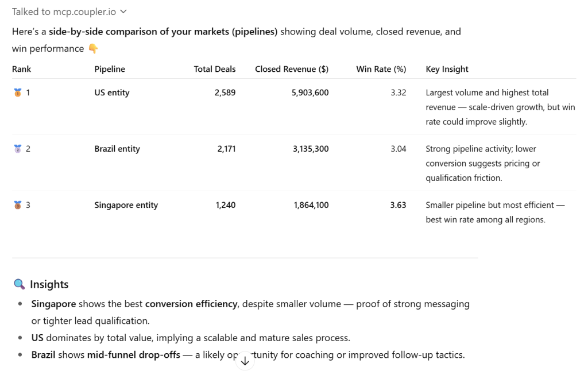Screen dimensions: 588x371
Task: Click the Closed Revenue ($) column header
Action: 292,69
